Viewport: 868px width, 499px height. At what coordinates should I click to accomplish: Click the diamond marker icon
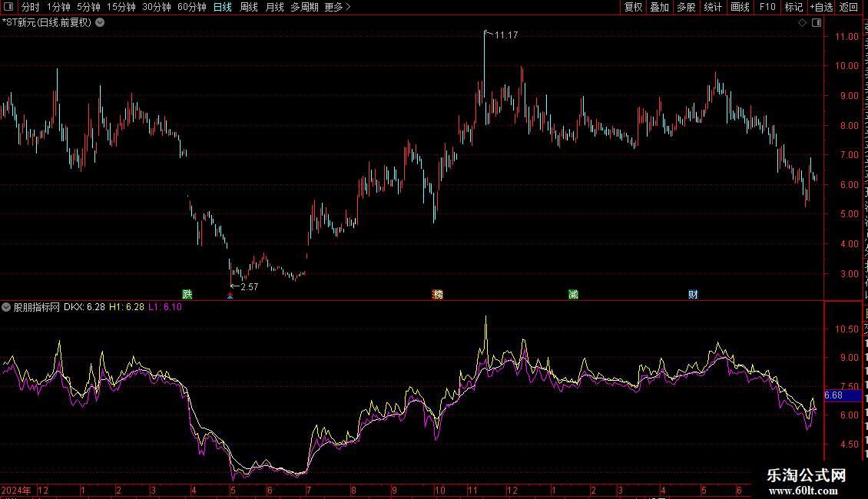tap(802, 23)
